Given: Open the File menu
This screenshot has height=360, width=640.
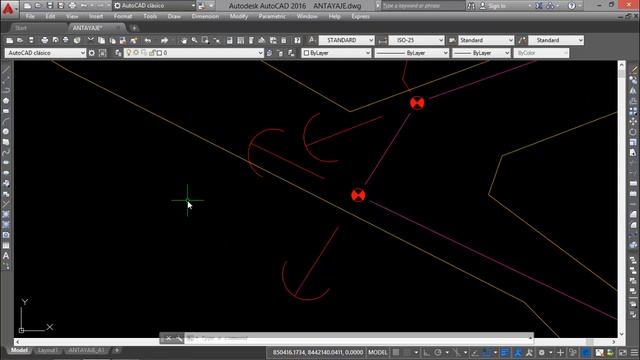Looking at the screenshot, I should (30, 16).
